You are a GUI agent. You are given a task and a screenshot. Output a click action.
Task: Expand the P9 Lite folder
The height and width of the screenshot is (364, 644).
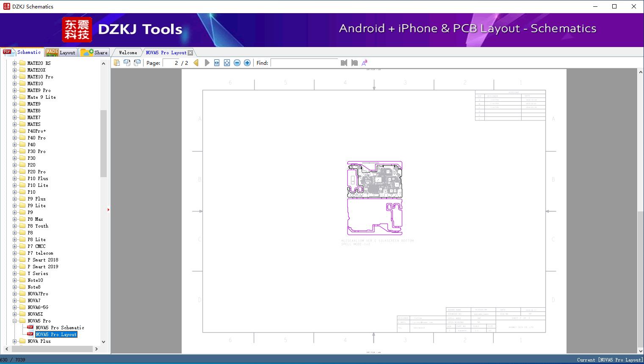[x=15, y=206]
